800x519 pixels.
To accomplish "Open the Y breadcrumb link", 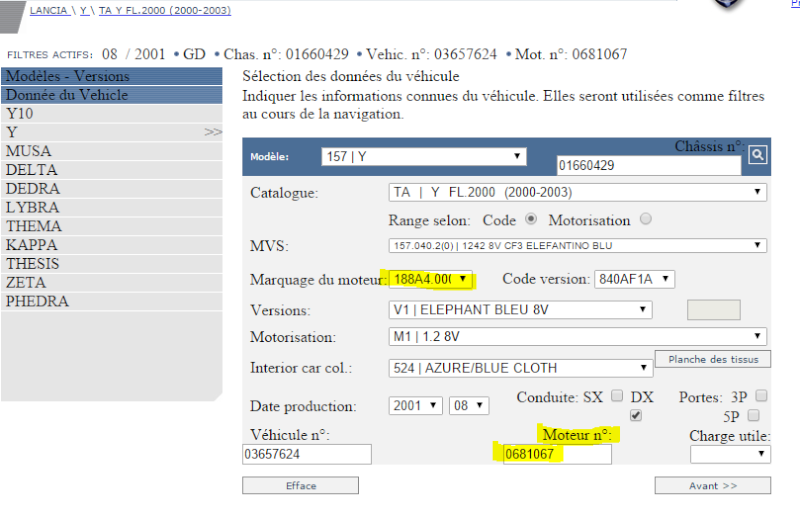I will (x=84, y=10).
